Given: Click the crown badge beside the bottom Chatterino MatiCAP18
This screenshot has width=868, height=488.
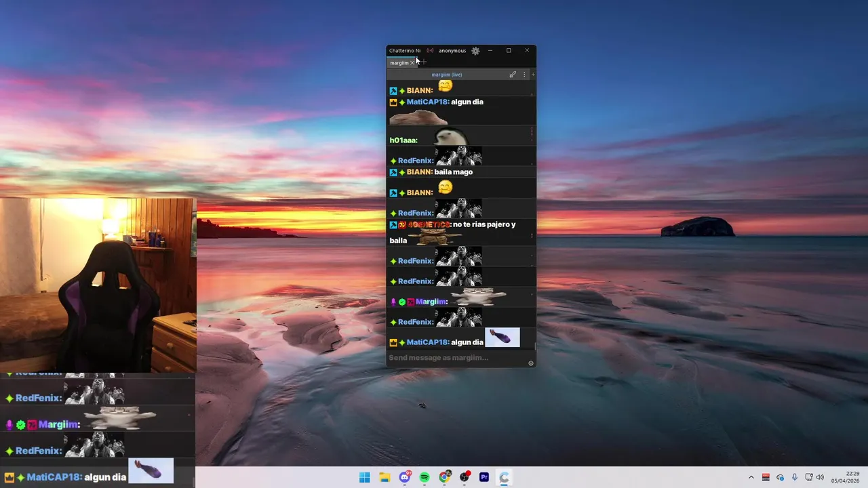Looking at the screenshot, I should [x=393, y=342].
